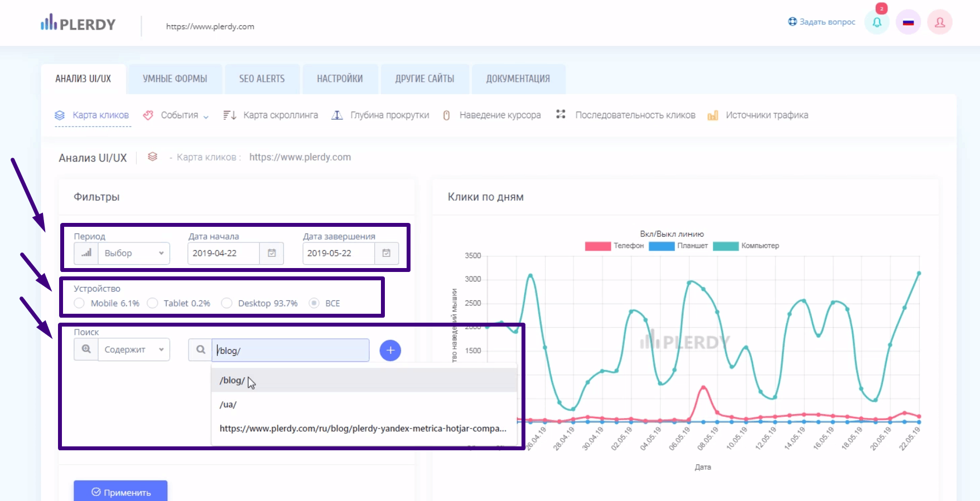Open the user profile avatar icon
Viewport: 980px width, 501px height.
940,22
